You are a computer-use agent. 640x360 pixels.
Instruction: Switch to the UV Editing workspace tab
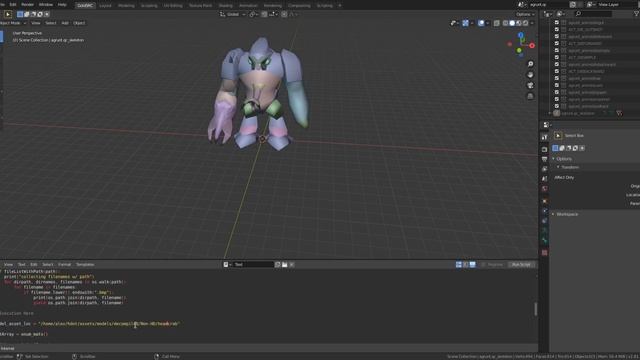(x=173, y=6)
